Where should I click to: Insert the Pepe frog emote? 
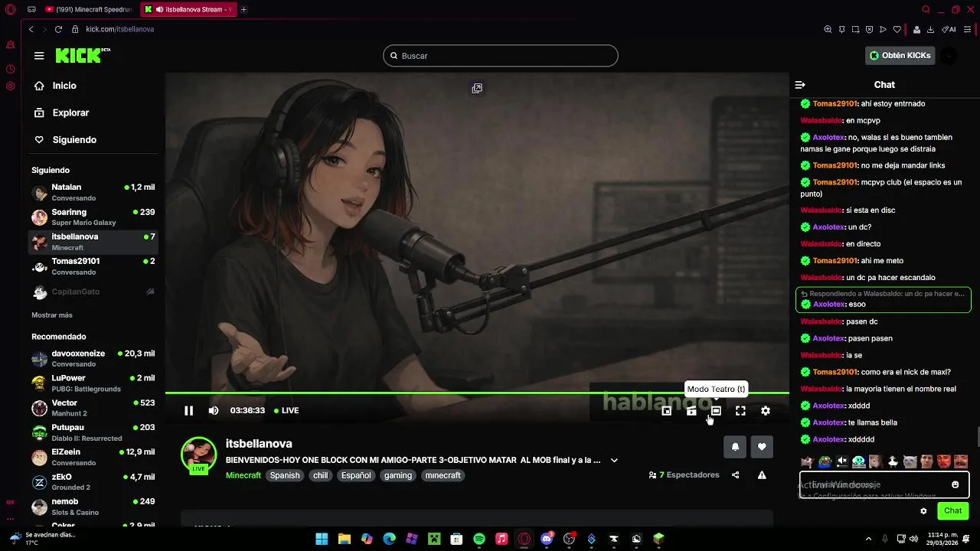(825, 461)
